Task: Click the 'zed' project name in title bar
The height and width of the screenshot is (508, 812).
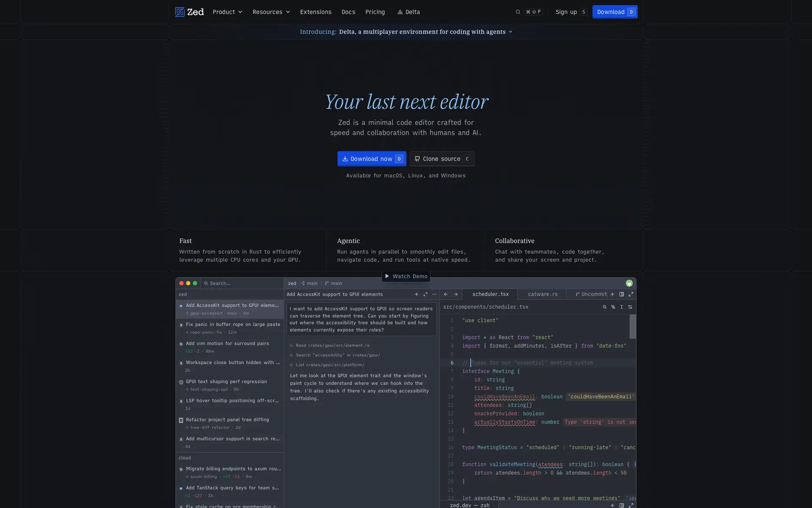Action: click(x=292, y=283)
